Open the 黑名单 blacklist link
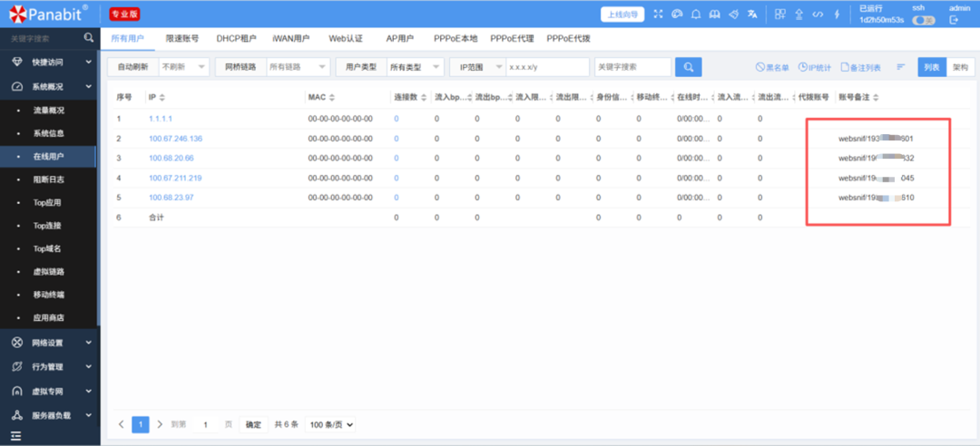Image resolution: width=980 pixels, height=446 pixels. (x=772, y=67)
